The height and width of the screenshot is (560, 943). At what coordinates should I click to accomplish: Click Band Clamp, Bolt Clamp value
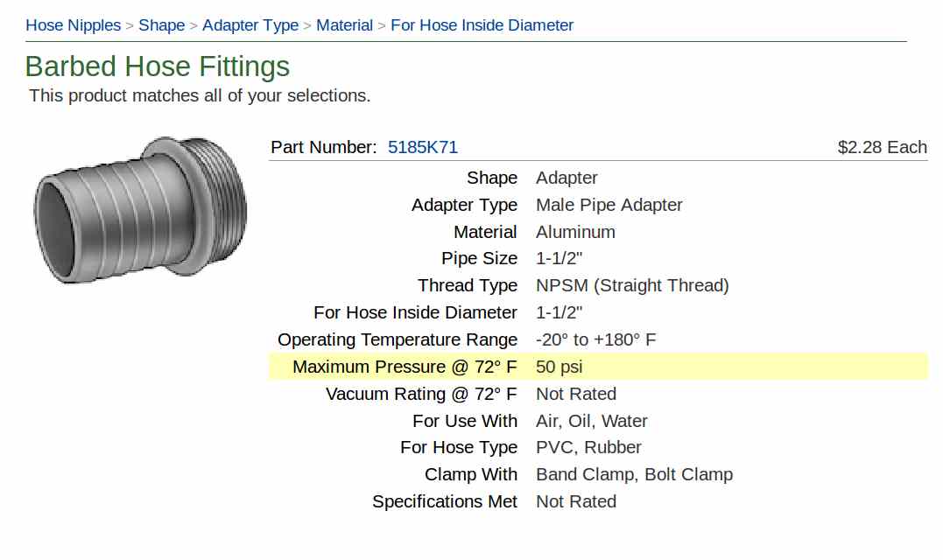click(x=635, y=474)
